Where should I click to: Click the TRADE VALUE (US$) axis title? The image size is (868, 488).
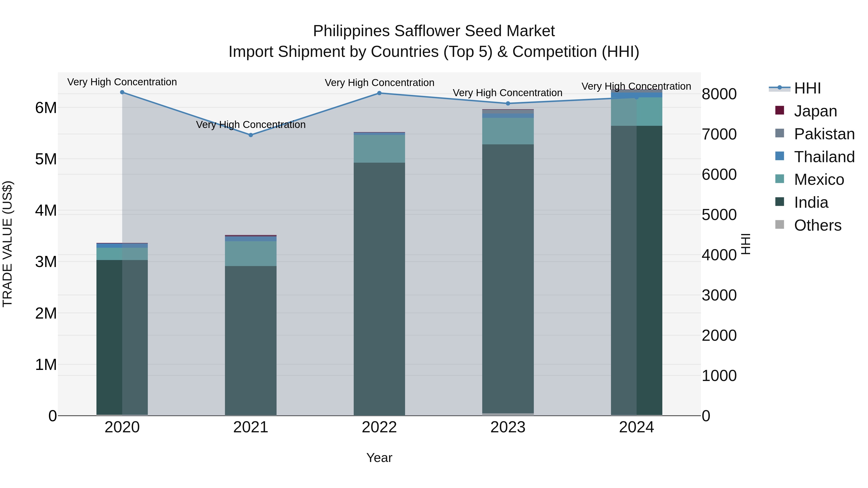[7, 244]
